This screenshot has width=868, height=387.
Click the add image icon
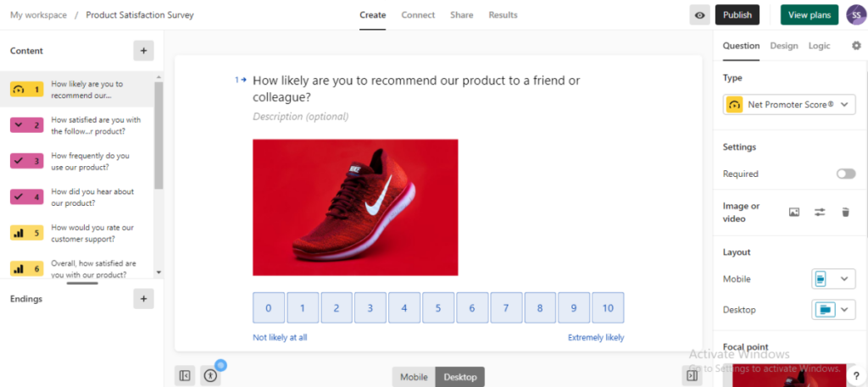(794, 213)
